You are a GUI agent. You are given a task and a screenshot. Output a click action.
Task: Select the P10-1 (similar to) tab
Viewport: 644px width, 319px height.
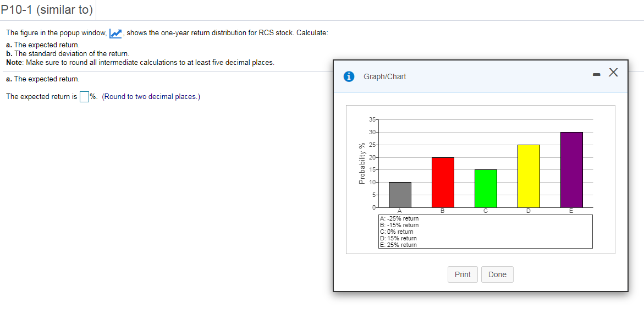[x=47, y=9]
